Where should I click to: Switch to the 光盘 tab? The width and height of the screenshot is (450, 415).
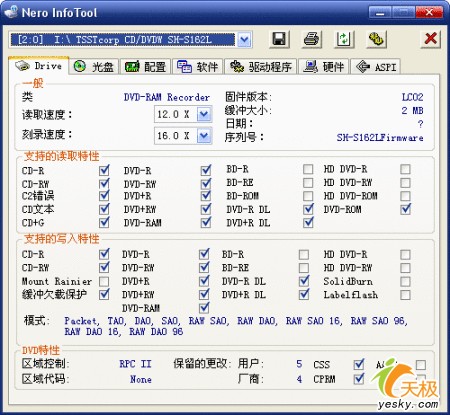(94, 67)
